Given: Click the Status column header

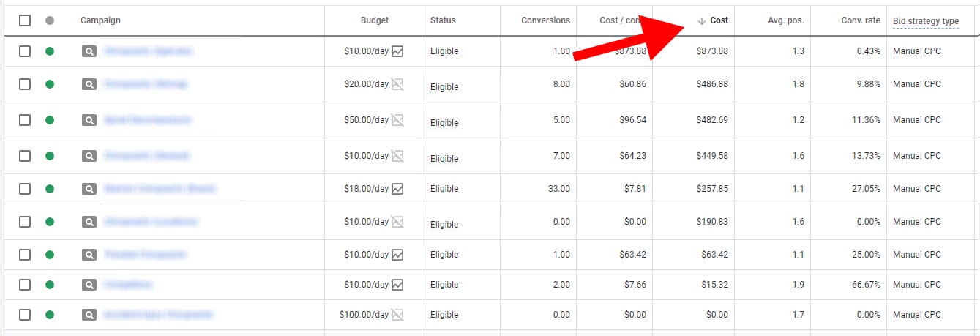Looking at the screenshot, I should (444, 20).
